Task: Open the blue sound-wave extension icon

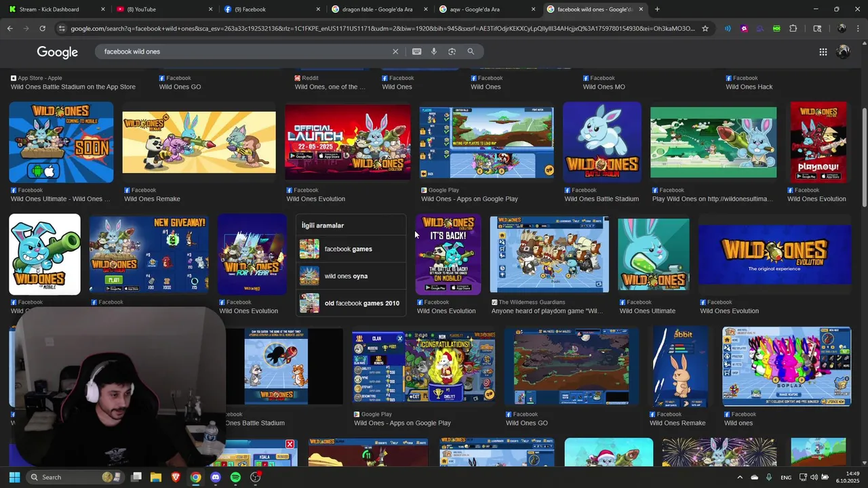Action: click(728, 28)
